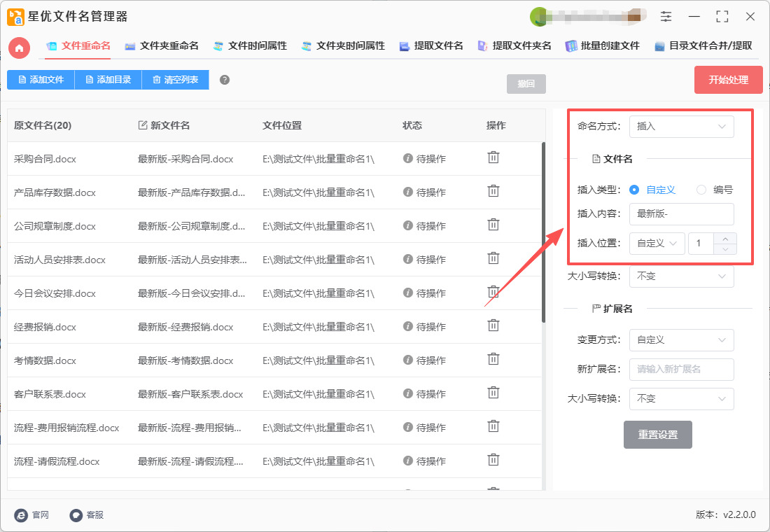
Task: Click 最新版-客户联系表.docx new filename cell
Action: pyautogui.click(x=190, y=395)
